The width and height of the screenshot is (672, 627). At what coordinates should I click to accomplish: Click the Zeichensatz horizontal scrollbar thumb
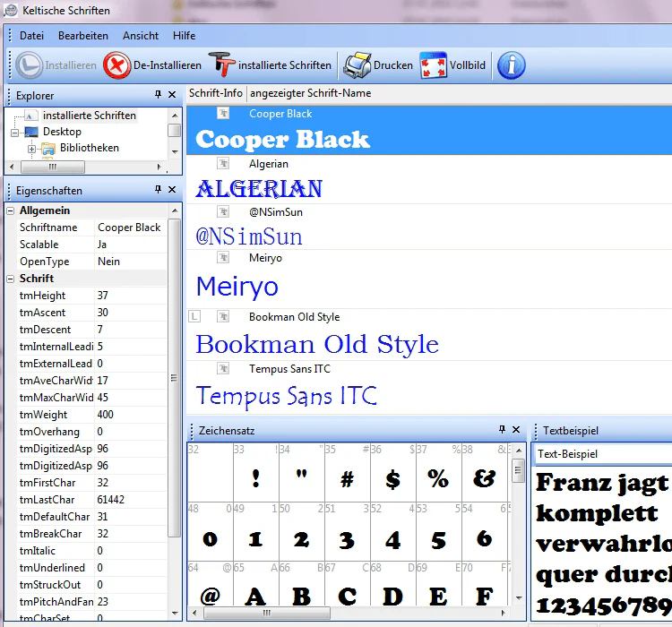coord(267,614)
